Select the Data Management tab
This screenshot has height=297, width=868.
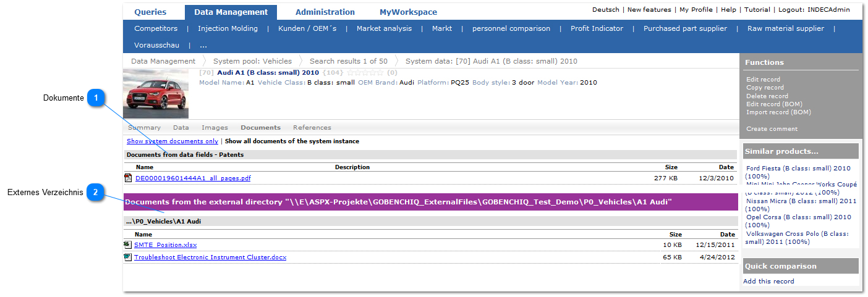231,12
